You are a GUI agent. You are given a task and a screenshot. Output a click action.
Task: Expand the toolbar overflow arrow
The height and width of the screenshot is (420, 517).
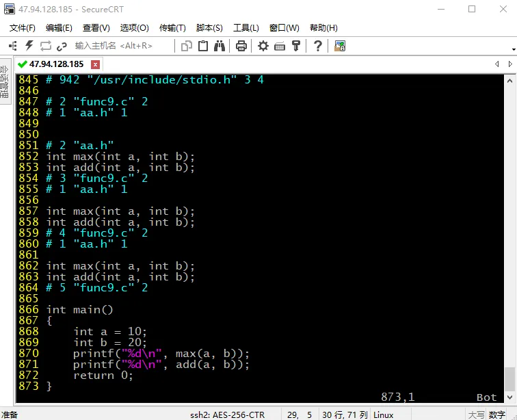pyautogui.click(x=514, y=49)
